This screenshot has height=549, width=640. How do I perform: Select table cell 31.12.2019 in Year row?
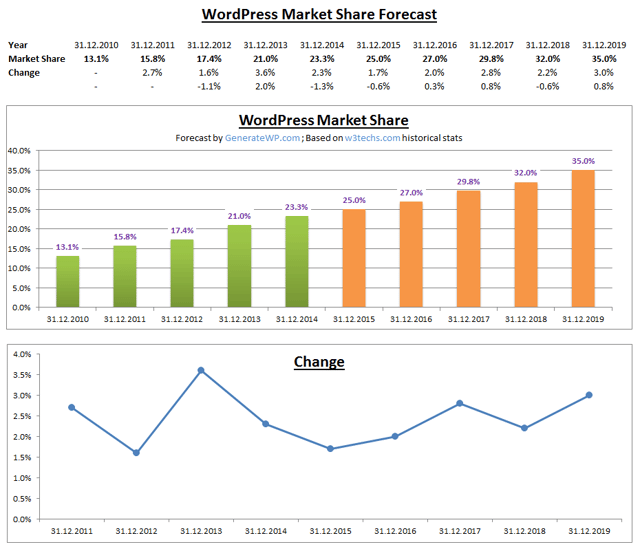coord(604,45)
